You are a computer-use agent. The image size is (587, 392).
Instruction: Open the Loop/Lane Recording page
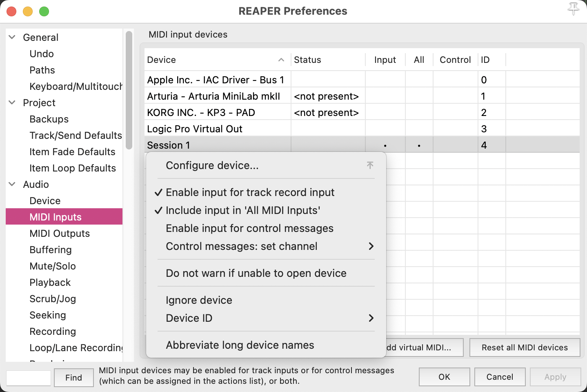(76, 347)
